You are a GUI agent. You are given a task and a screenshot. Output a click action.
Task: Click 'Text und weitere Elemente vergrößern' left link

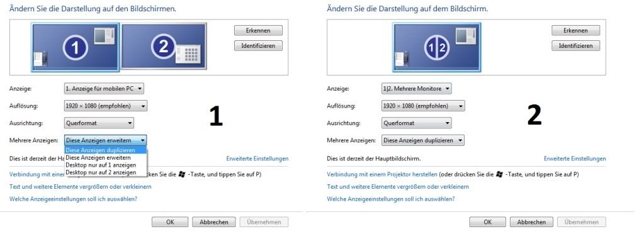[80, 186]
